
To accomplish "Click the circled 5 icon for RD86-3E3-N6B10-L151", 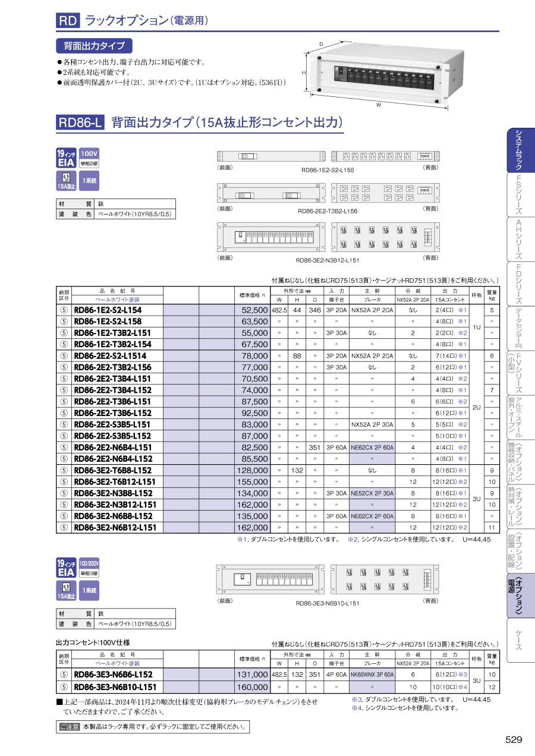I will 64,686.
